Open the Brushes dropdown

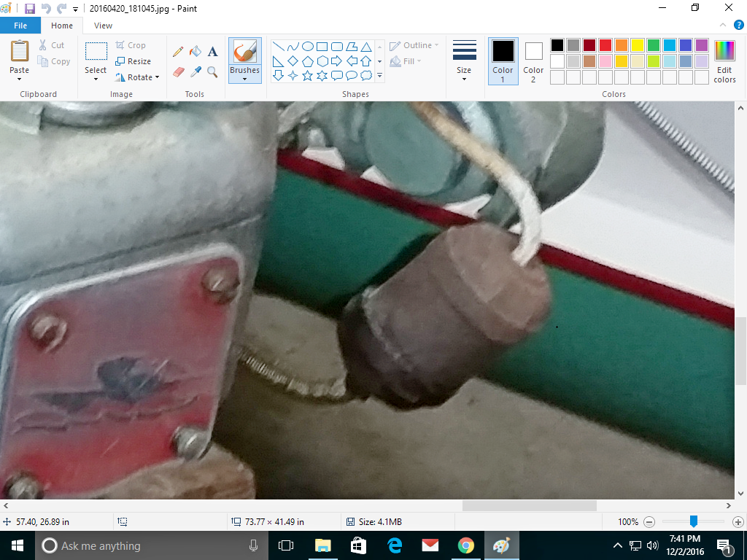[x=244, y=78]
